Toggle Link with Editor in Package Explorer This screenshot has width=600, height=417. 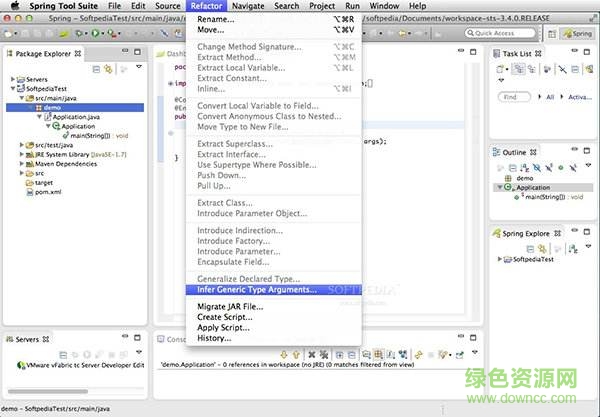click(109, 69)
